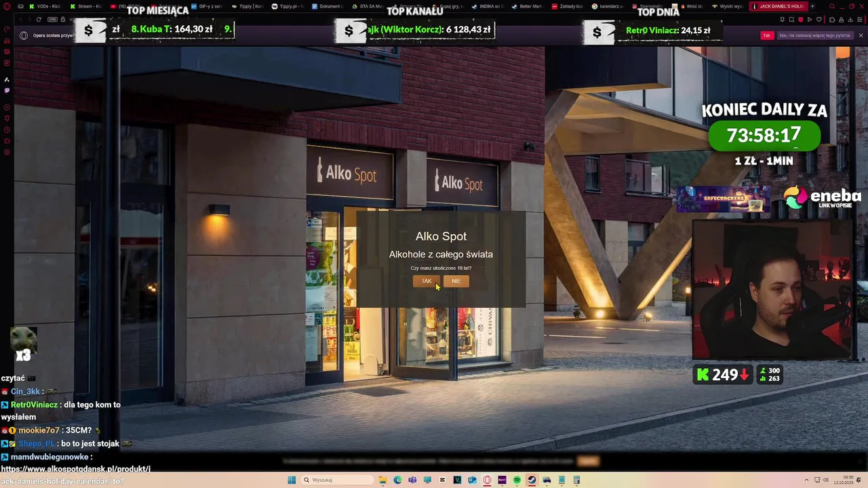Open the history clock icon in sidebar
The image size is (868, 488).
[7, 129]
